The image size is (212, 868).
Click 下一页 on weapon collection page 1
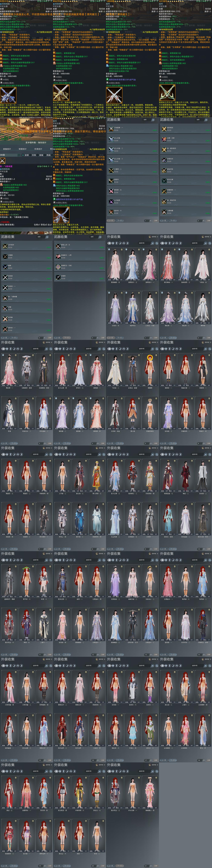[x=119, y=220]
